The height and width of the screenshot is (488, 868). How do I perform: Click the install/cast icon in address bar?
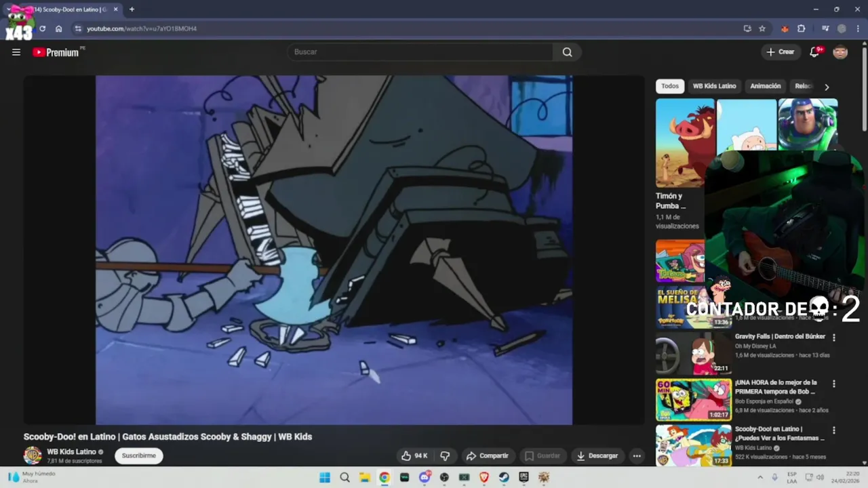point(747,28)
